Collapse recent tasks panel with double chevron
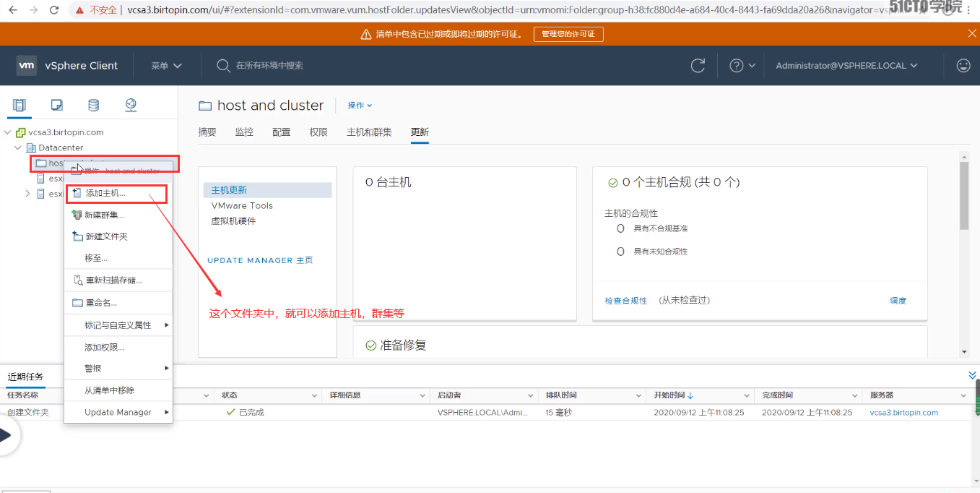 click(972, 375)
